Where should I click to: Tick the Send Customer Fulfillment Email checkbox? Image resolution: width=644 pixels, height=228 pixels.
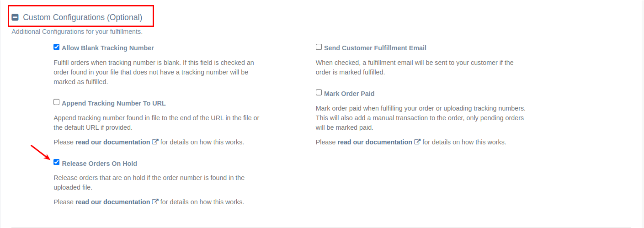pos(319,47)
